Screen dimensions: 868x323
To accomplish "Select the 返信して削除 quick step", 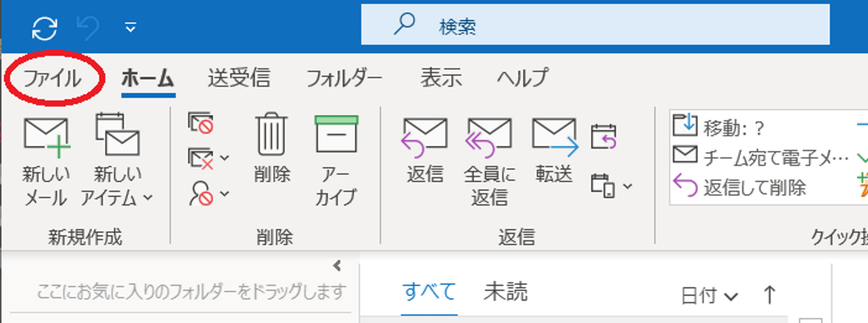I will pyautogui.click(x=740, y=187).
